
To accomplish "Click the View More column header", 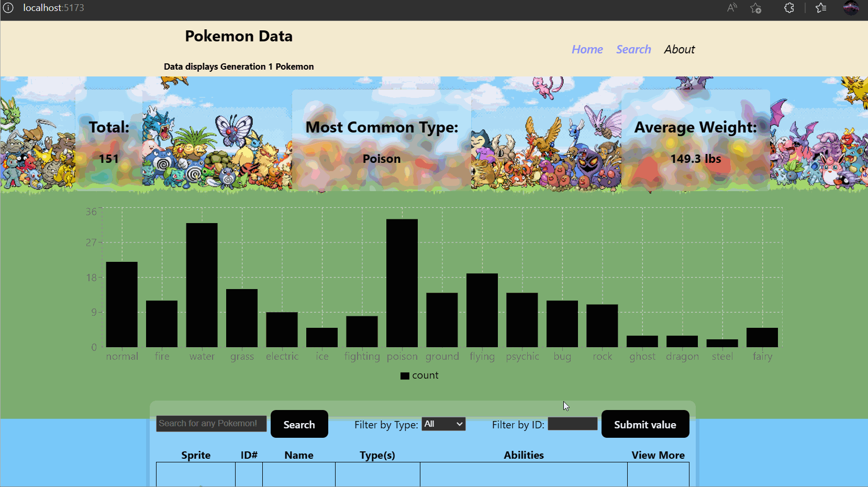I will [658, 455].
